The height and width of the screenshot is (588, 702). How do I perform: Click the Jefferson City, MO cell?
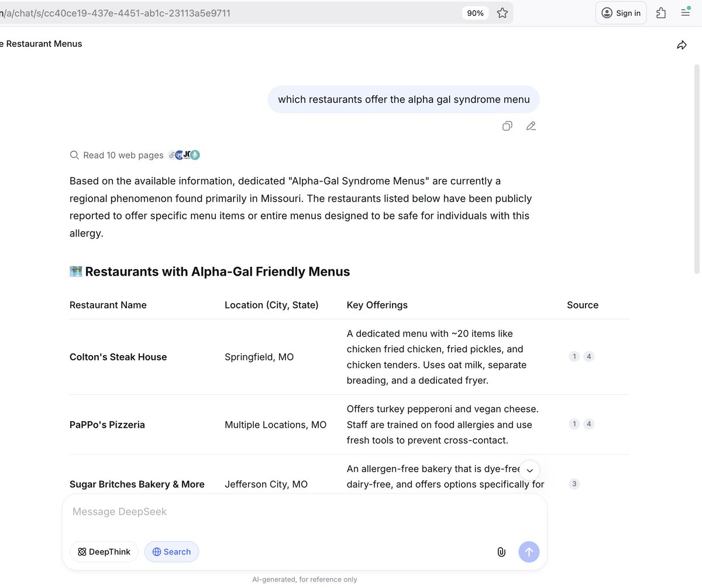pos(266,484)
